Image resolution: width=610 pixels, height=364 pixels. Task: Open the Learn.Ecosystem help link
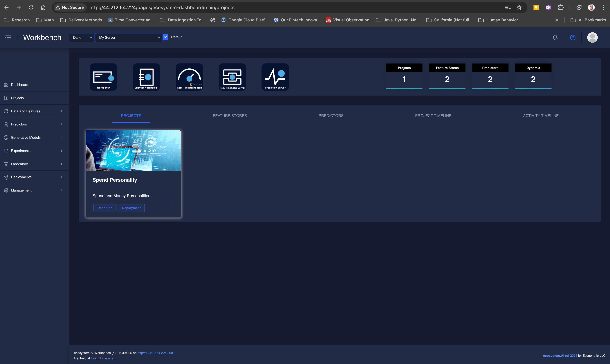[103, 358]
